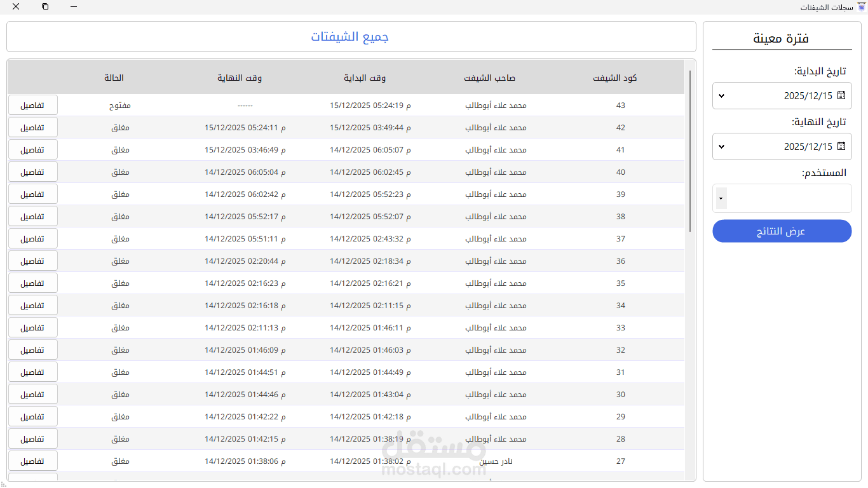
Task: Open تفاصيل details for shift 28
Action: pos(33,439)
